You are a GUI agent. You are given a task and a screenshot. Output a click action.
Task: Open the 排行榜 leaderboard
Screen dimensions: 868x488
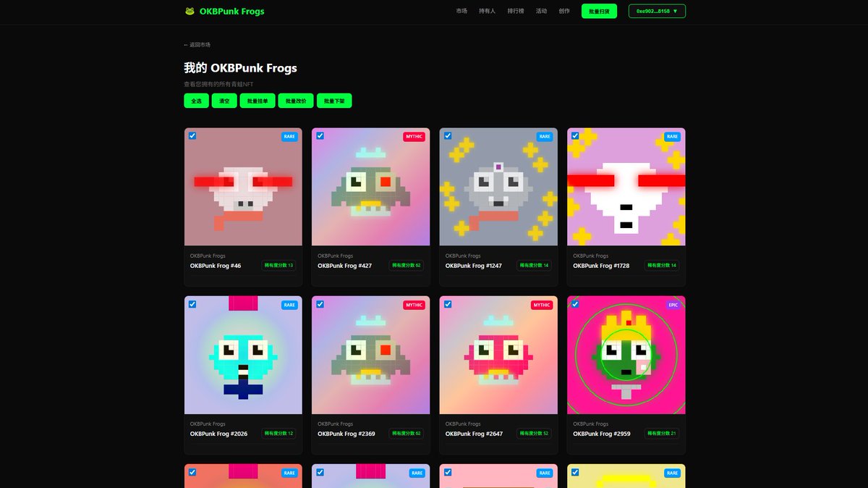(x=516, y=12)
